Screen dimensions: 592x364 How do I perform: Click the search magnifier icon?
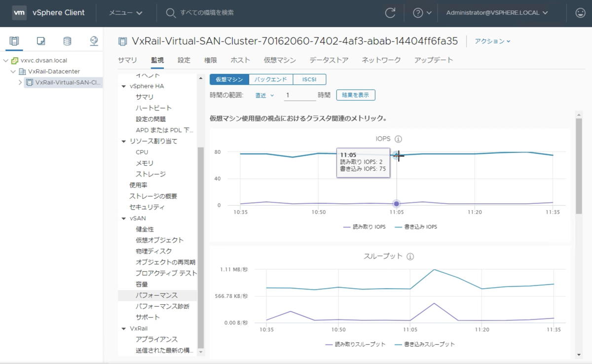pyautogui.click(x=171, y=13)
